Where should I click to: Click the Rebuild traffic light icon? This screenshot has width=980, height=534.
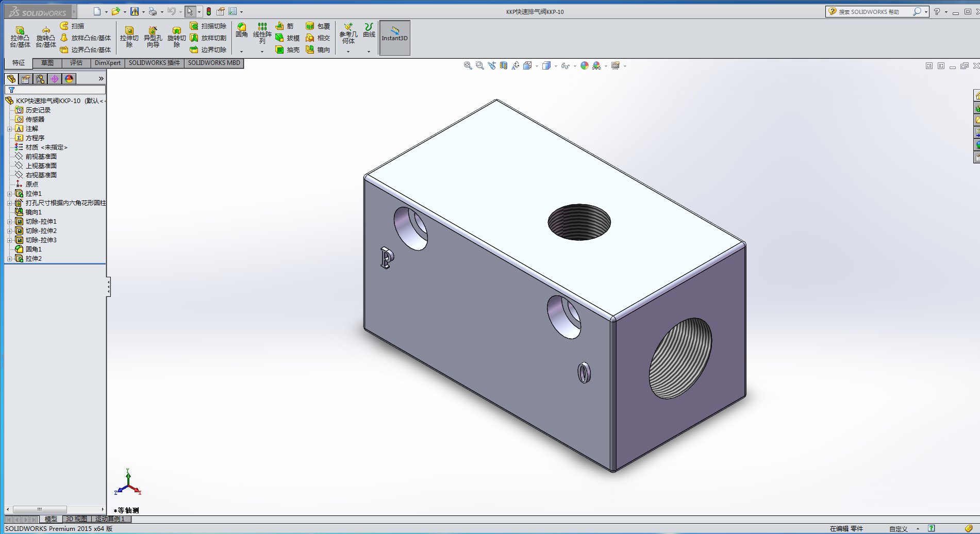point(209,11)
